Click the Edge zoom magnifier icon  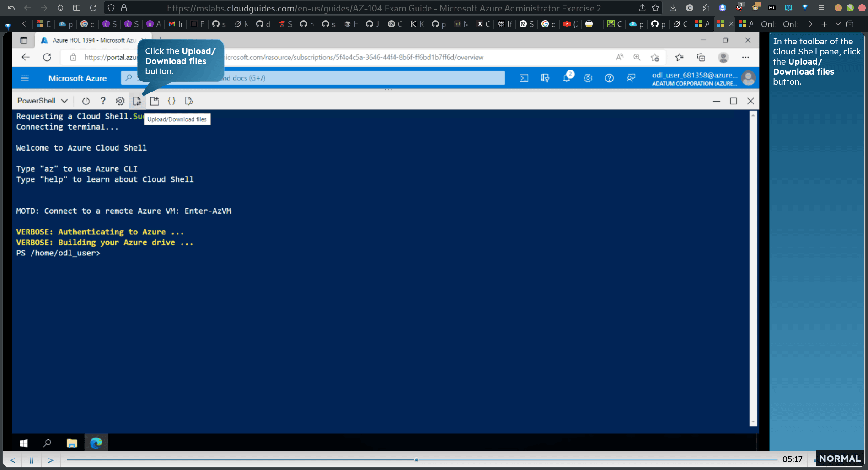(637, 57)
